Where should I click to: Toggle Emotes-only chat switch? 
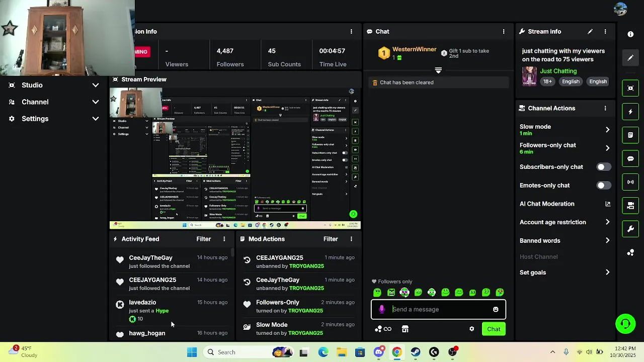pyautogui.click(x=603, y=186)
